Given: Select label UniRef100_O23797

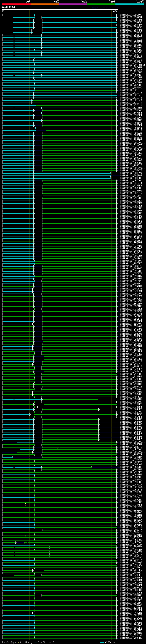Looking at the screenshot, I should 131,311.
